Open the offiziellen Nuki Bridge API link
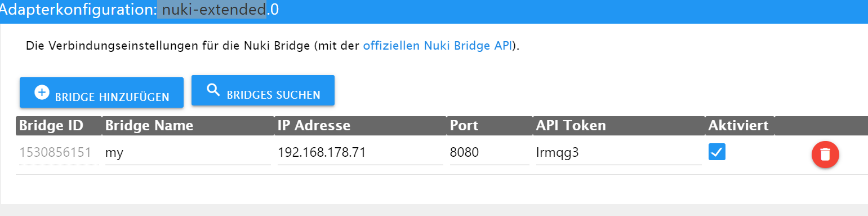This screenshot has width=868, height=216. 437,46
